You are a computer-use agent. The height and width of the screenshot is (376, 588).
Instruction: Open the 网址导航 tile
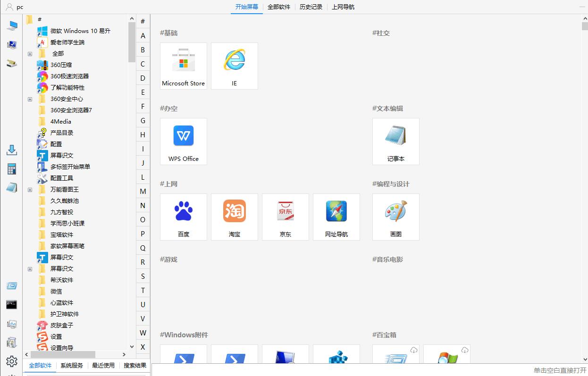(x=336, y=217)
